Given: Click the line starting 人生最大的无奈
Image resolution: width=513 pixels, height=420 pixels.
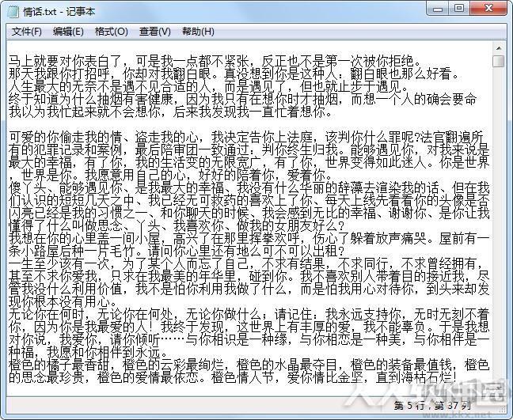Looking at the screenshot, I should click(208, 87).
